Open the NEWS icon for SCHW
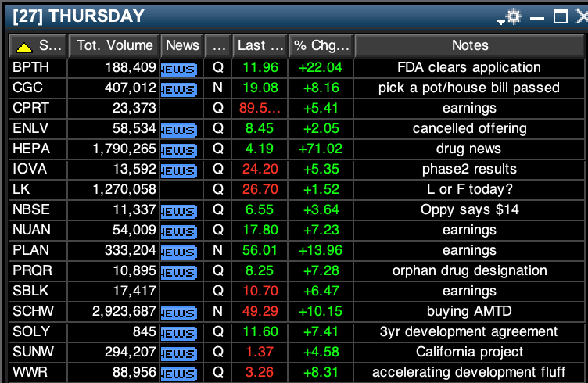 [179, 313]
